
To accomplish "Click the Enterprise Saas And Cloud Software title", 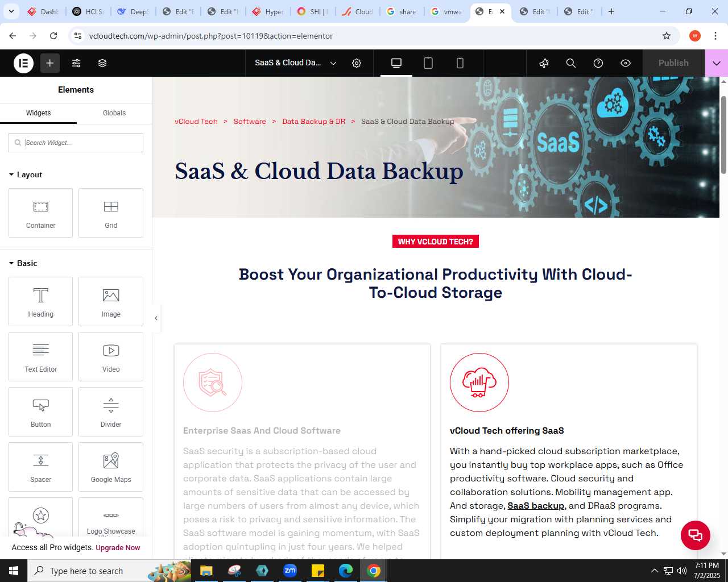I will [262, 431].
